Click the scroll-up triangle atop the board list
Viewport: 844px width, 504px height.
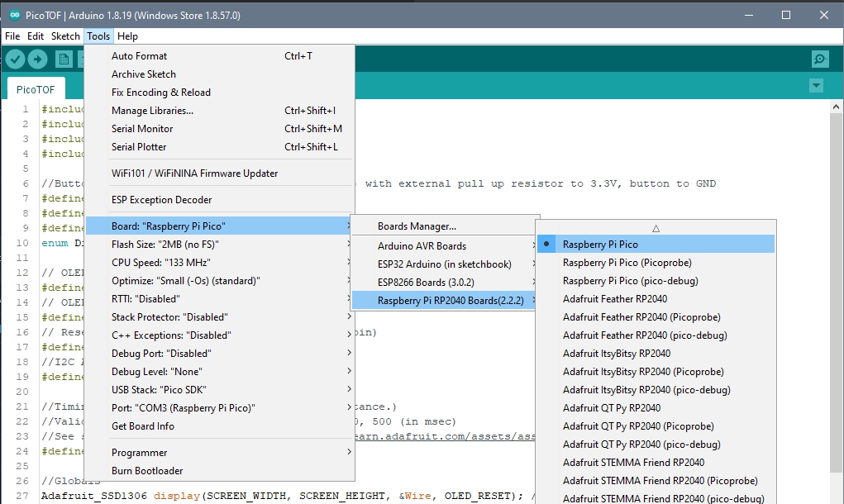click(x=656, y=229)
